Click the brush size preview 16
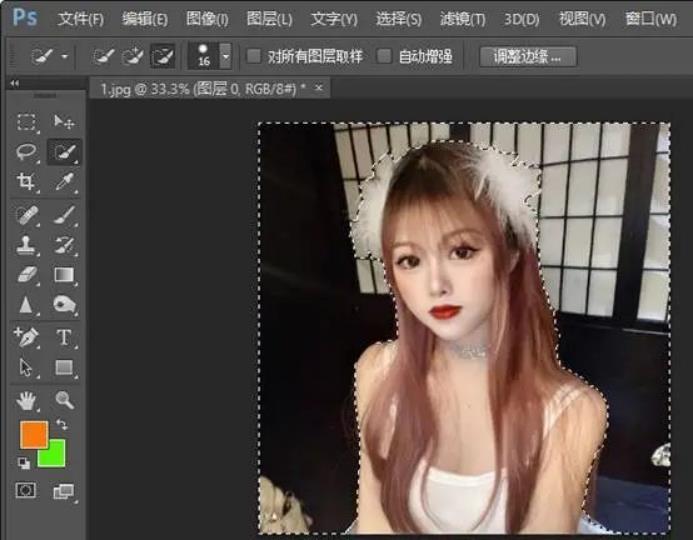Screen dimensions: 693x540 204,56
